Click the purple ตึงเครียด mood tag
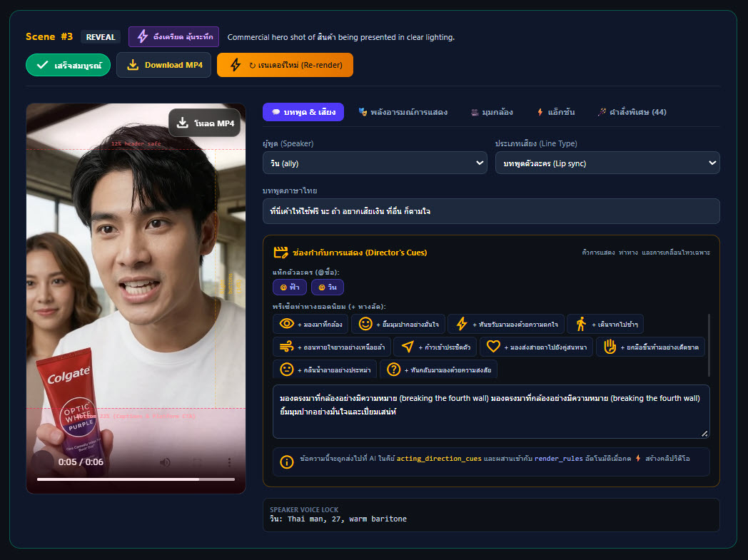The height and width of the screenshot is (560, 748). pyautogui.click(x=173, y=36)
